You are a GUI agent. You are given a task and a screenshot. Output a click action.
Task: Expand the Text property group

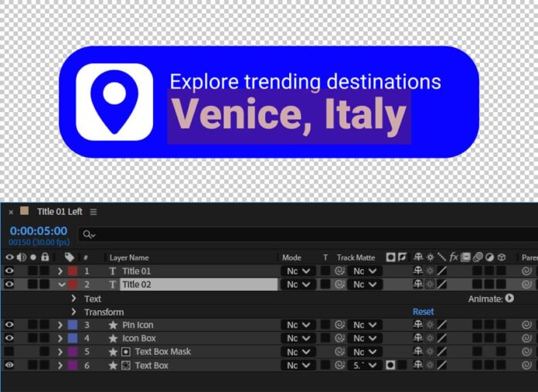[73, 298]
